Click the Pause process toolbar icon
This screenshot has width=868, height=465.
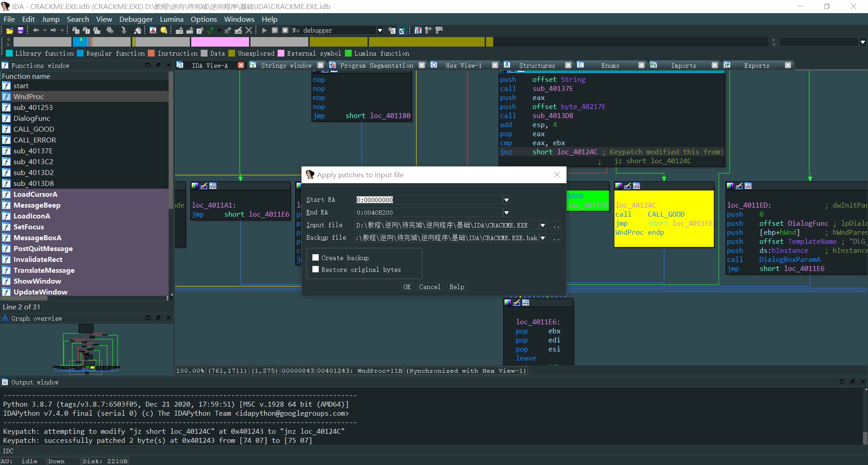pyautogui.click(x=275, y=30)
